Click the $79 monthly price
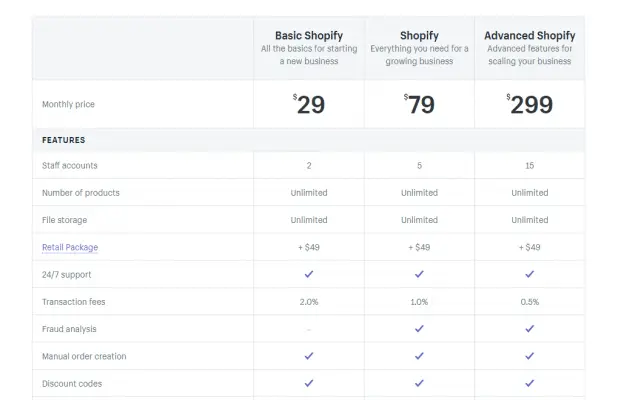This screenshot has width=621, height=400. click(419, 104)
